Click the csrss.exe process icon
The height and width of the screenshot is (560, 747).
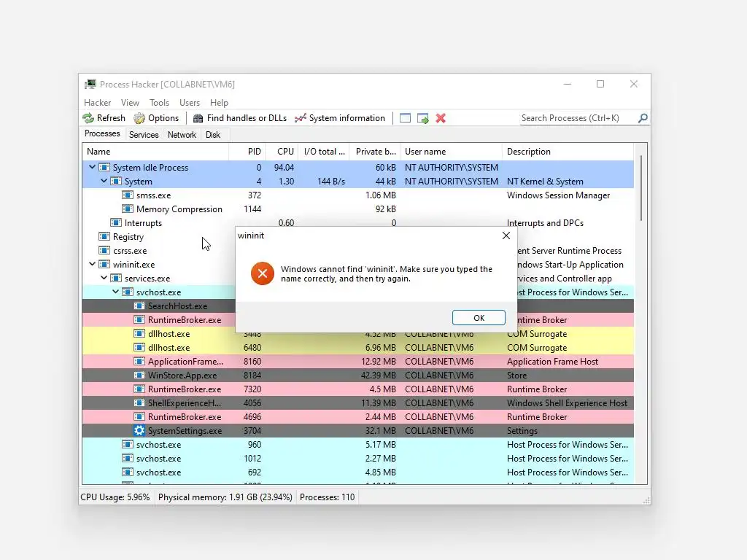(104, 251)
